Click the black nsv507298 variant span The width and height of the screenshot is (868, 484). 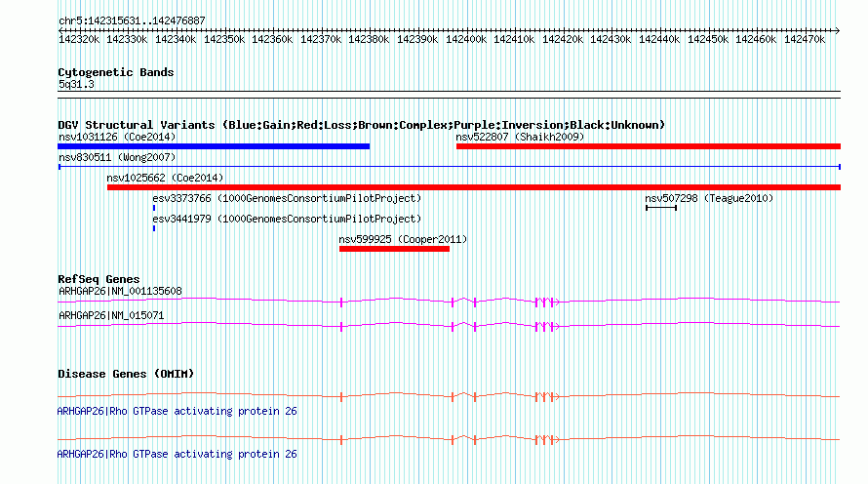tap(661, 208)
